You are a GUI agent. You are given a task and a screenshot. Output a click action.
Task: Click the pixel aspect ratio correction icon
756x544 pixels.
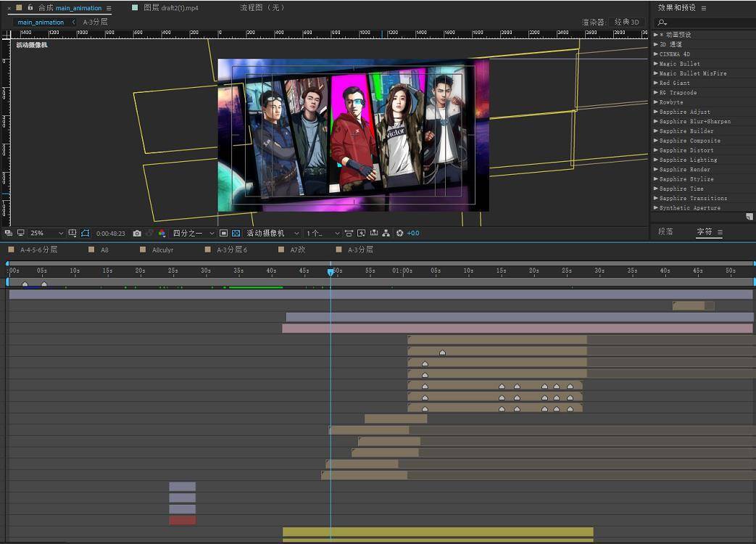(349, 234)
